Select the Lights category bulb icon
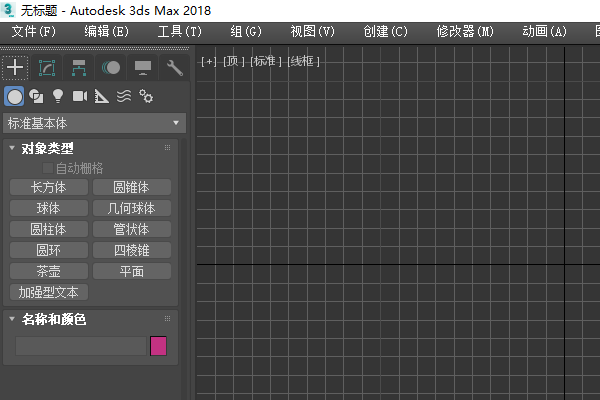The image size is (600, 400). point(58,96)
